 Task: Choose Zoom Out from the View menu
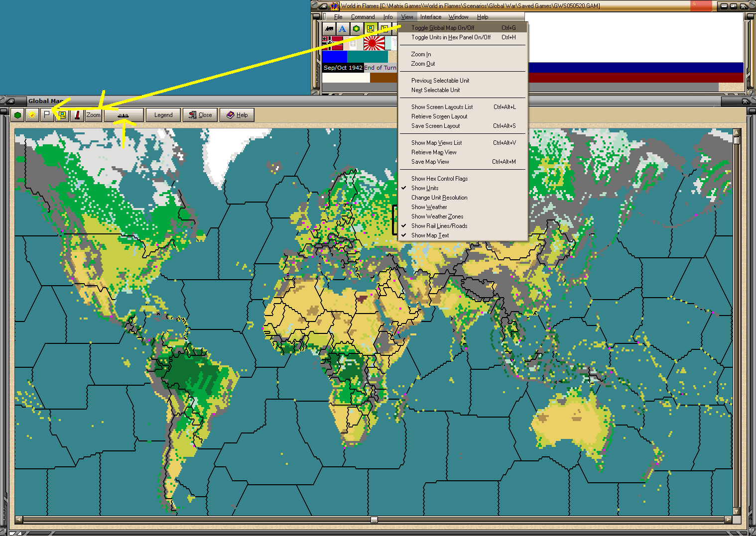[x=463, y=64]
